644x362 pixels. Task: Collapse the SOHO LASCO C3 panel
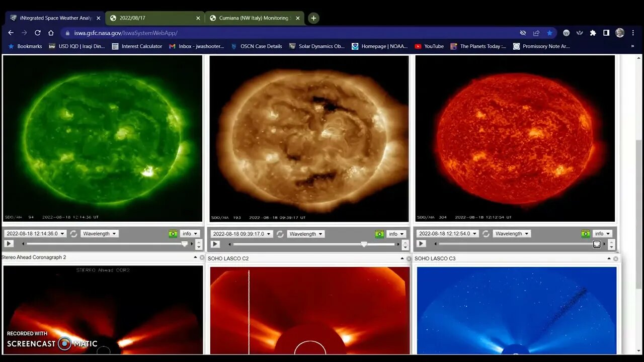pos(609,258)
